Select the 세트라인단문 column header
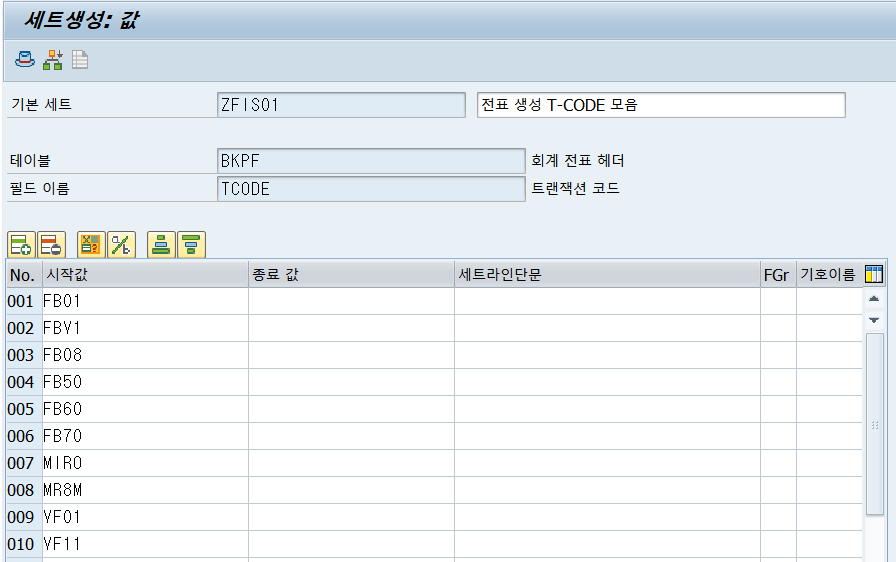This screenshot has height=562, width=896. [607, 275]
